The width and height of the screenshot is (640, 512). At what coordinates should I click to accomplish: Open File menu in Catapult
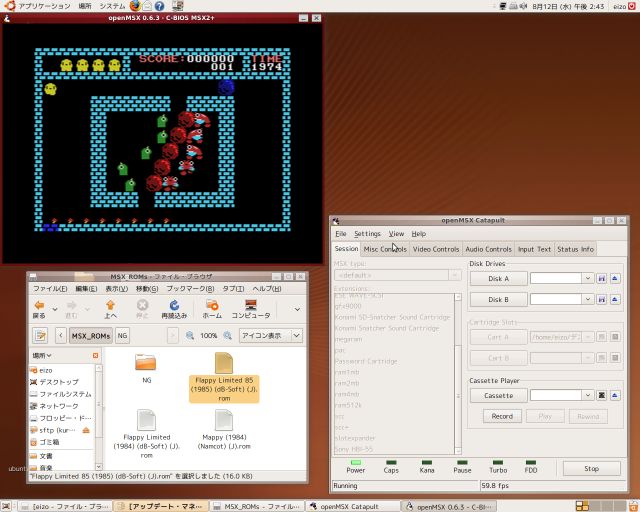point(341,234)
